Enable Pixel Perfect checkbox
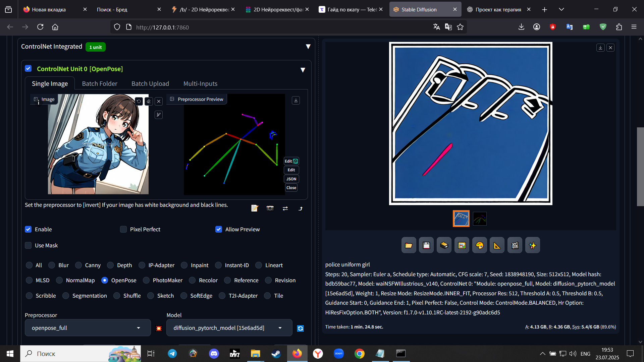The width and height of the screenshot is (644, 362). coord(123,229)
